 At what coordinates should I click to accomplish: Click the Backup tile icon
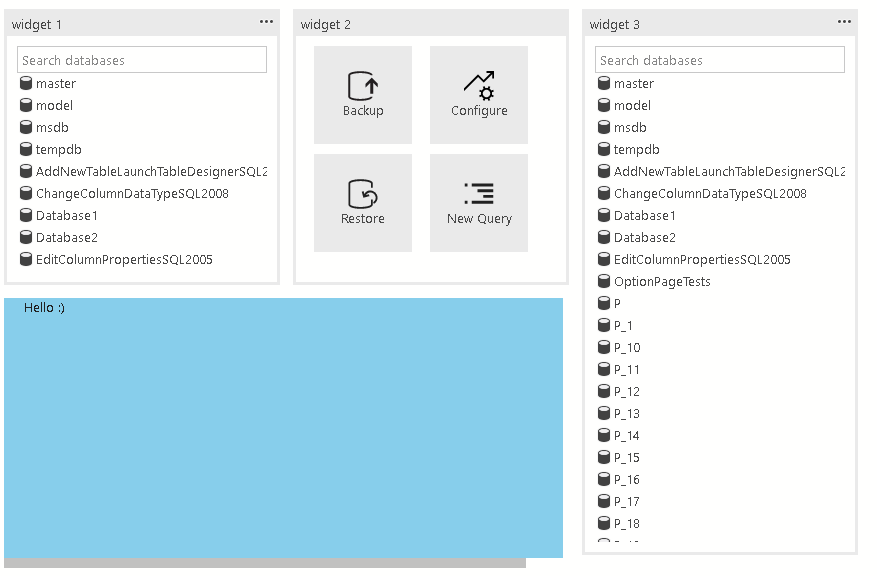(x=362, y=85)
